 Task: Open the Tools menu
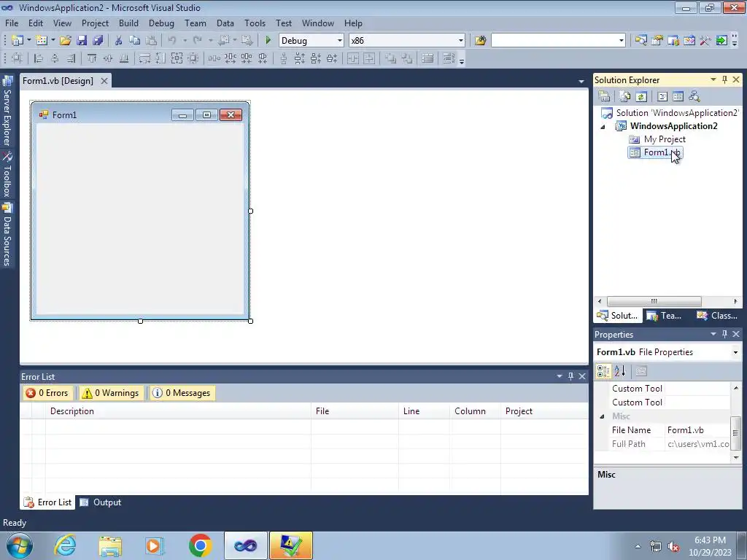(255, 23)
